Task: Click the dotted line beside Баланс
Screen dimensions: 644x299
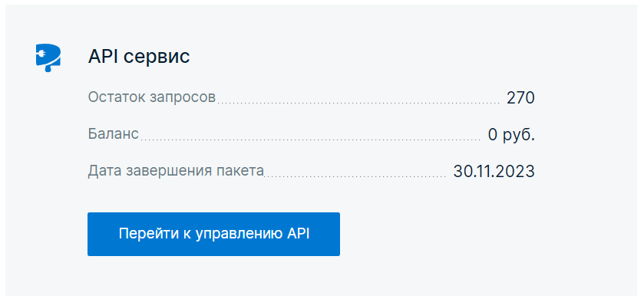Action: pos(311,140)
